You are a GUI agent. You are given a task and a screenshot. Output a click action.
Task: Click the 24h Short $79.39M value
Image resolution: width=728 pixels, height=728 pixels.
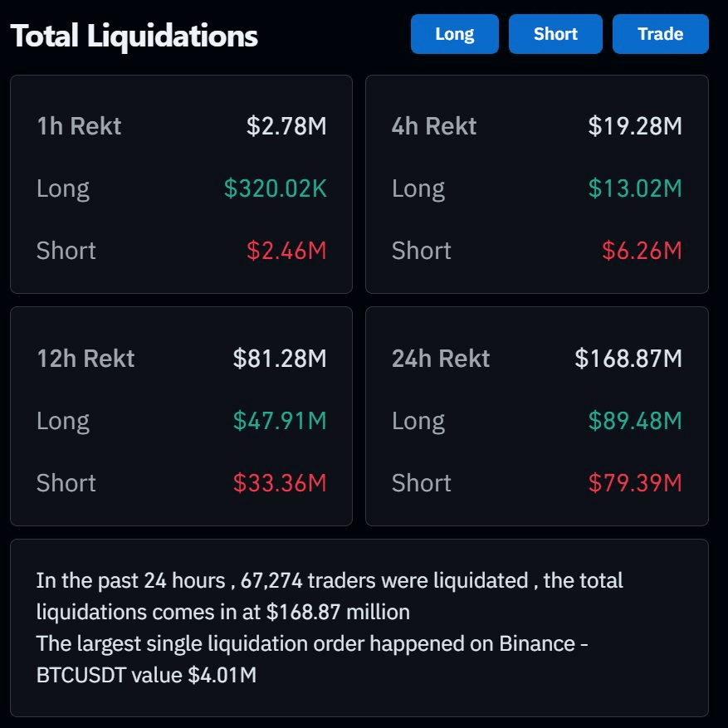(x=635, y=483)
